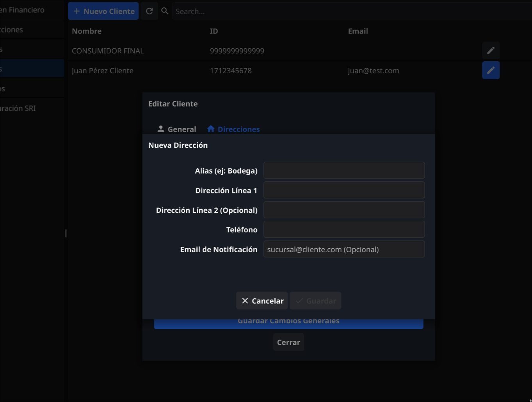Focus the Dirección Línea 1 field
This screenshot has width=532, height=402.
[344, 190]
